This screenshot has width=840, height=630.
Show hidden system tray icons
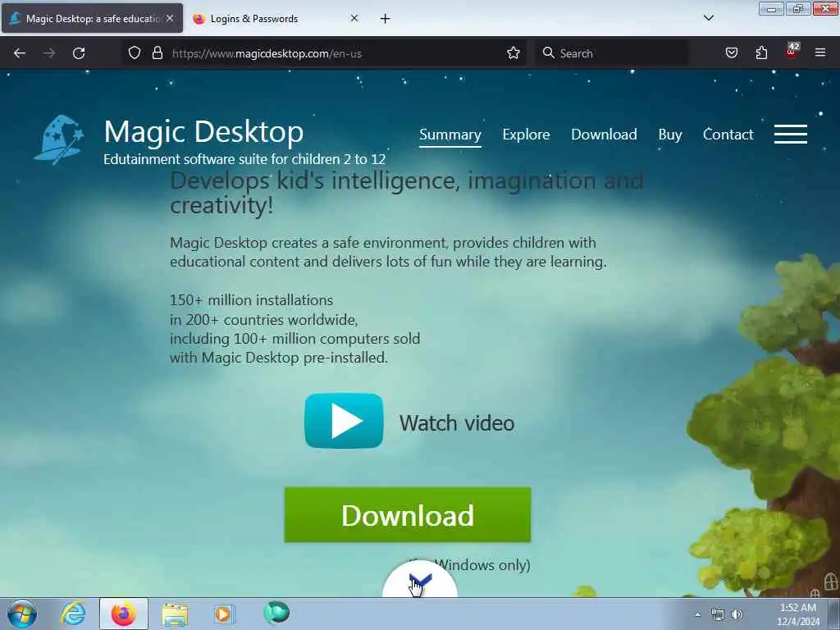pos(697,614)
